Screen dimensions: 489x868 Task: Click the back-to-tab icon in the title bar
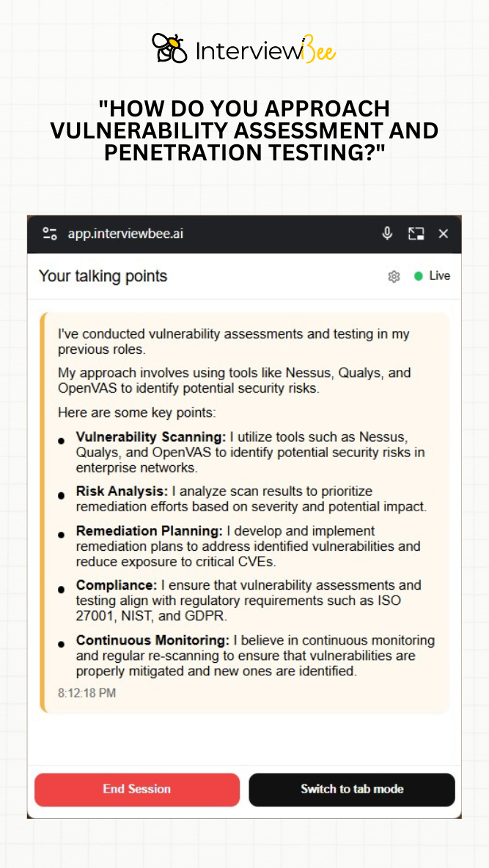[x=416, y=234]
